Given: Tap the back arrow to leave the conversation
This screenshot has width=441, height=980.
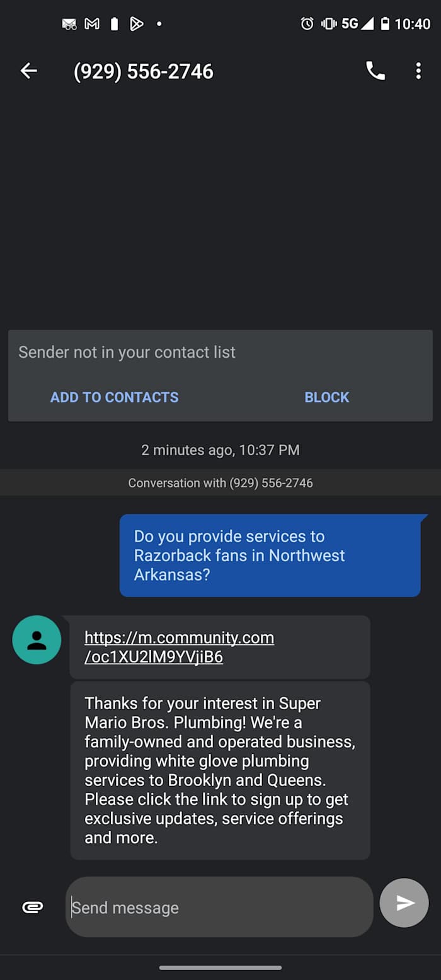Looking at the screenshot, I should (x=28, y=71).
